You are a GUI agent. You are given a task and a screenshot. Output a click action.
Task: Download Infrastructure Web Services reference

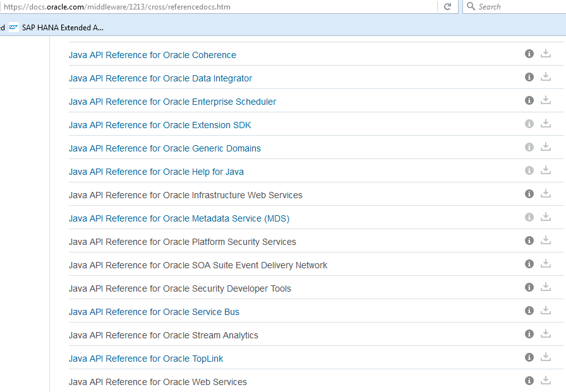point(546,194)
